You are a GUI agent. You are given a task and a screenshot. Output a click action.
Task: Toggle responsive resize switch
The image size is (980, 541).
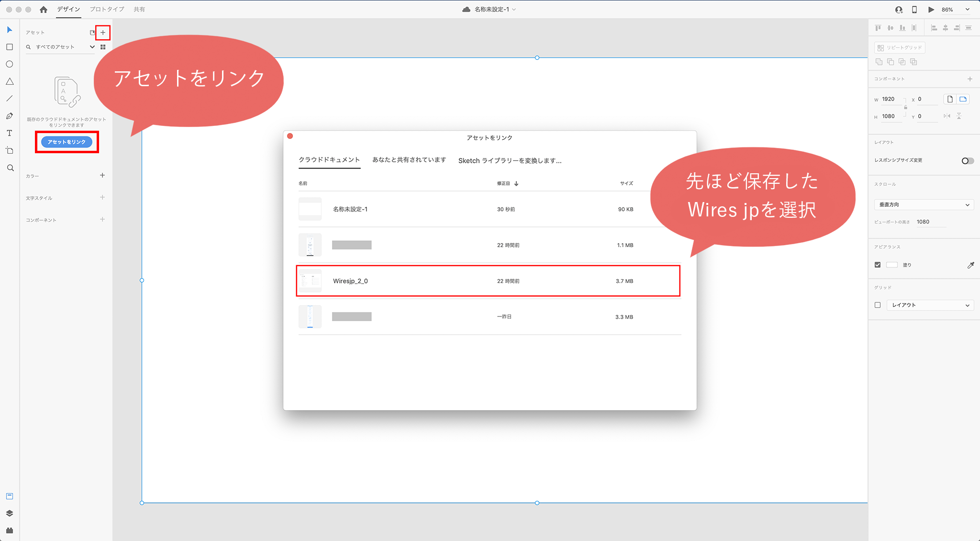(967, 161)
